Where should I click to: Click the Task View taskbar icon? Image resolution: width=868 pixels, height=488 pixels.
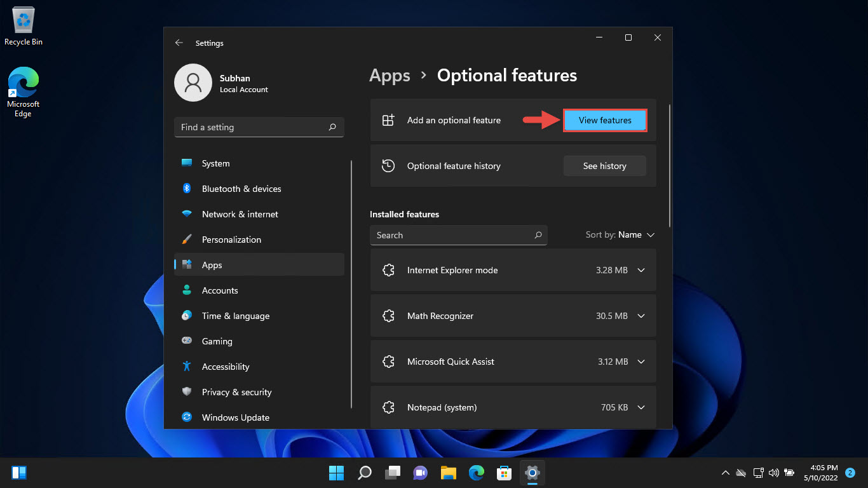pos(393,473)
